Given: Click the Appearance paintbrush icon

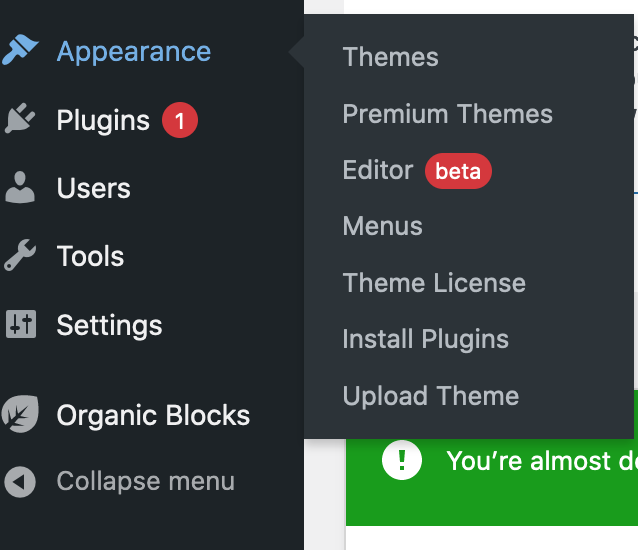Looking at the screenshot, I should click(20, 50).
